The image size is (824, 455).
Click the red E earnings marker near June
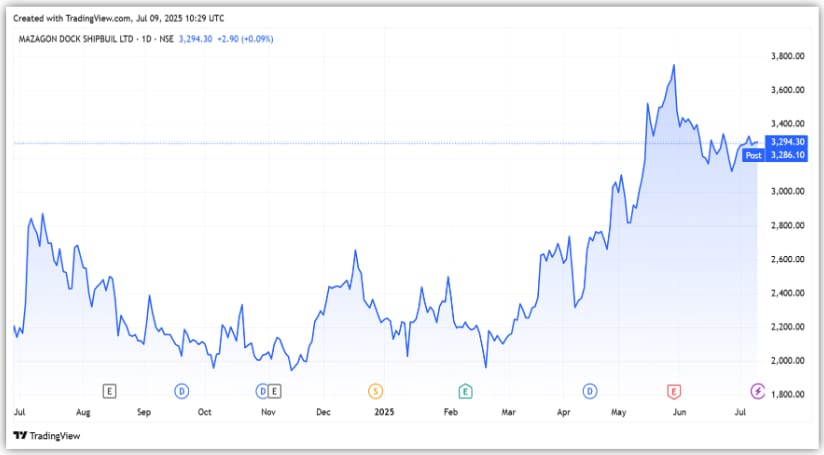675,390
